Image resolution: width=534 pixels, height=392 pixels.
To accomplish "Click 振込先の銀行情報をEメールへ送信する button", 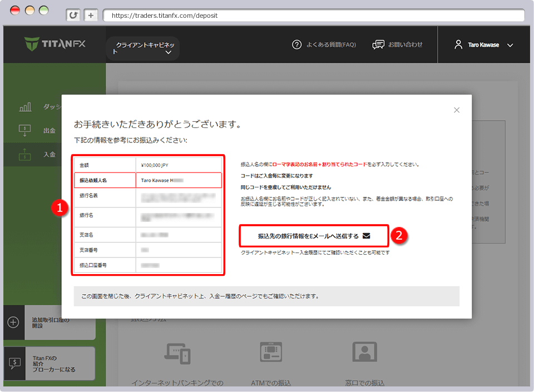I will (x=313, y=236).
